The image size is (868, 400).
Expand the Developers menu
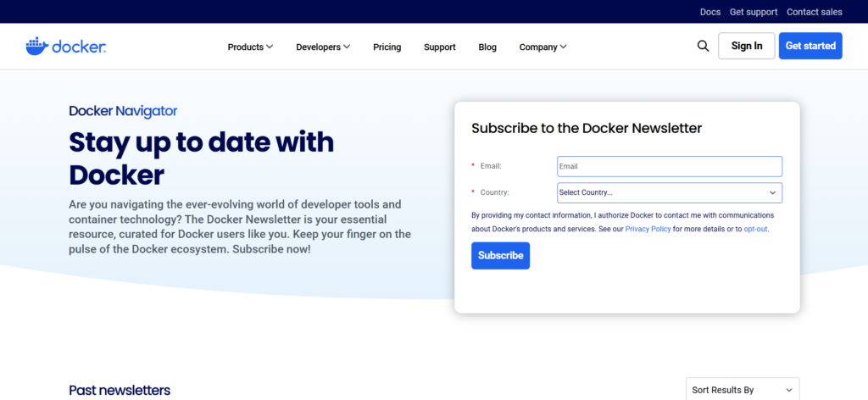point(323,47)
